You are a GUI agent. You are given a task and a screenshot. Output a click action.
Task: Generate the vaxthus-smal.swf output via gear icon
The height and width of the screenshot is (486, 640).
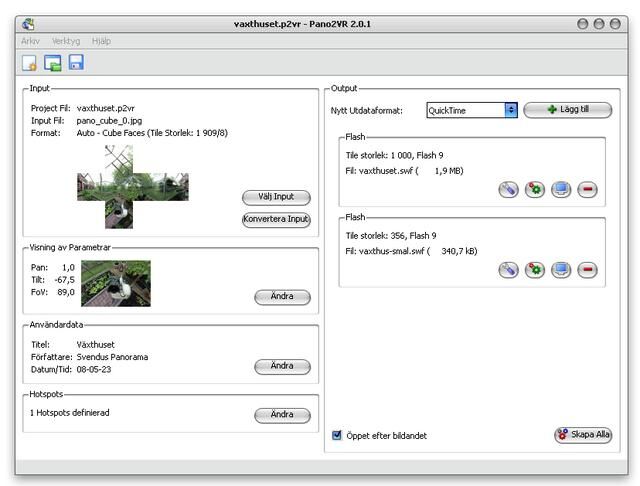pyautogui.click(x=535, y=269)
